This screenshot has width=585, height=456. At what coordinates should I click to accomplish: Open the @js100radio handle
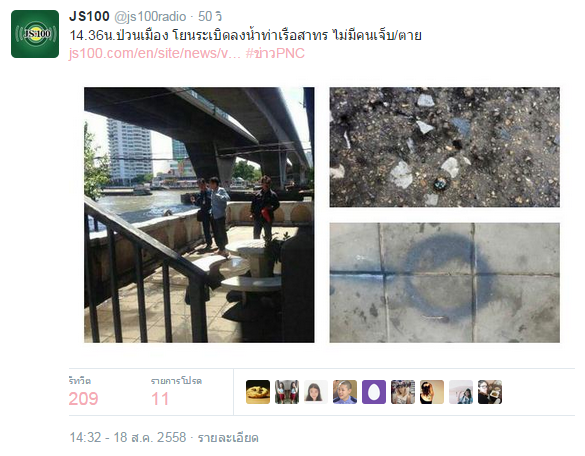(150, 17)
